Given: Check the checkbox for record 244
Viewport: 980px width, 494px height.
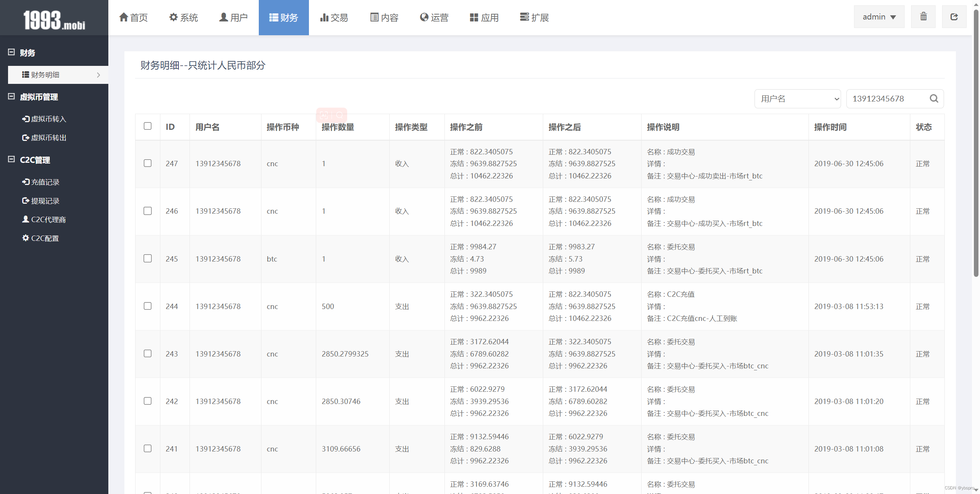Looking at the screenshot, I should [147, 306].
